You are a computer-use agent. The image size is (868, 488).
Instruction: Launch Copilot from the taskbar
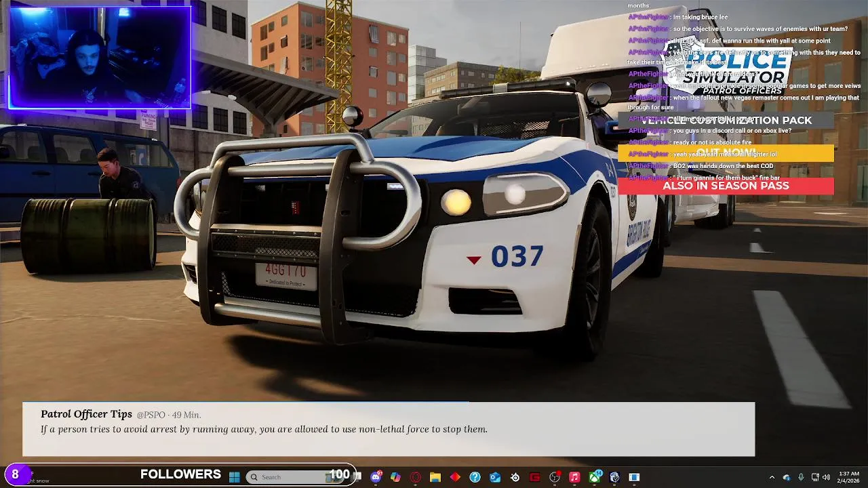coord(396,477)
